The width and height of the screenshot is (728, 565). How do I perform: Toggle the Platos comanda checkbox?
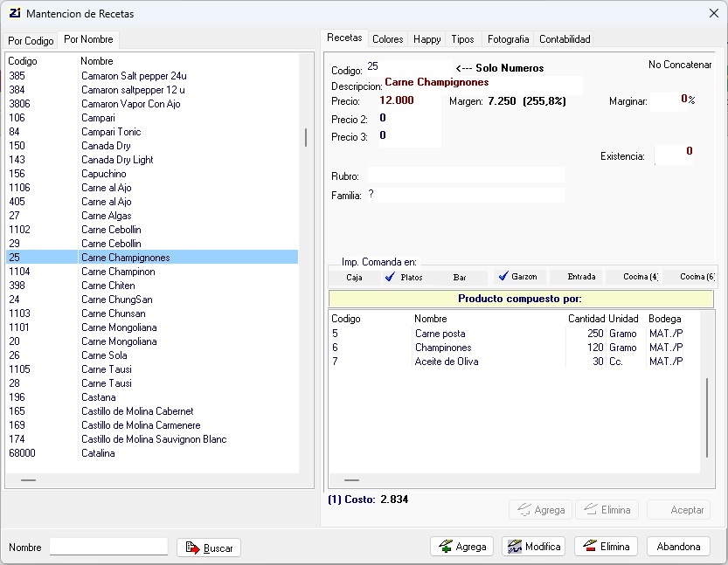(x=390, y=277)
